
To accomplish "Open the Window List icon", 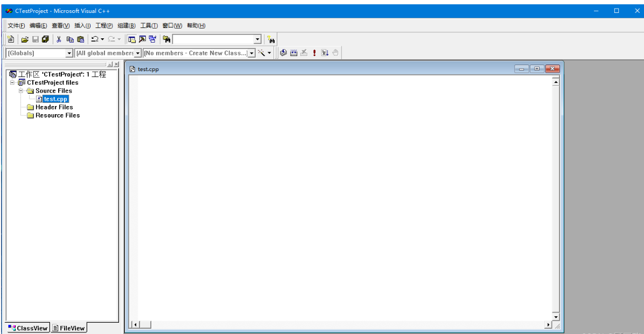I will pyautogui.click(x=152, y=39).
